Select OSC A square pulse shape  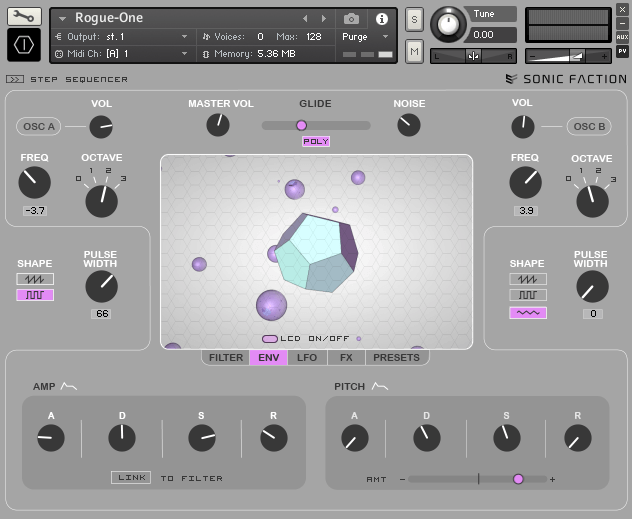click(35, 295)
